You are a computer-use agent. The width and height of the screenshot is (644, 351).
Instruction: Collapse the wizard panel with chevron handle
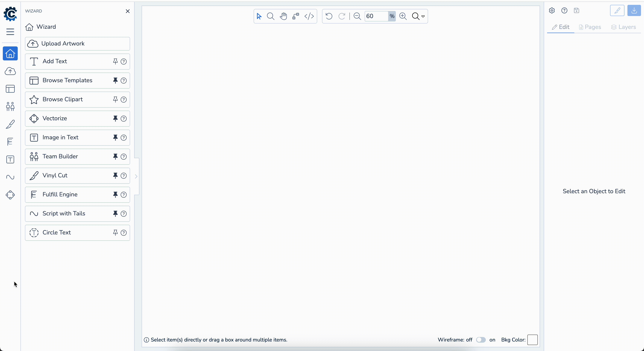[x=136, y=176]
